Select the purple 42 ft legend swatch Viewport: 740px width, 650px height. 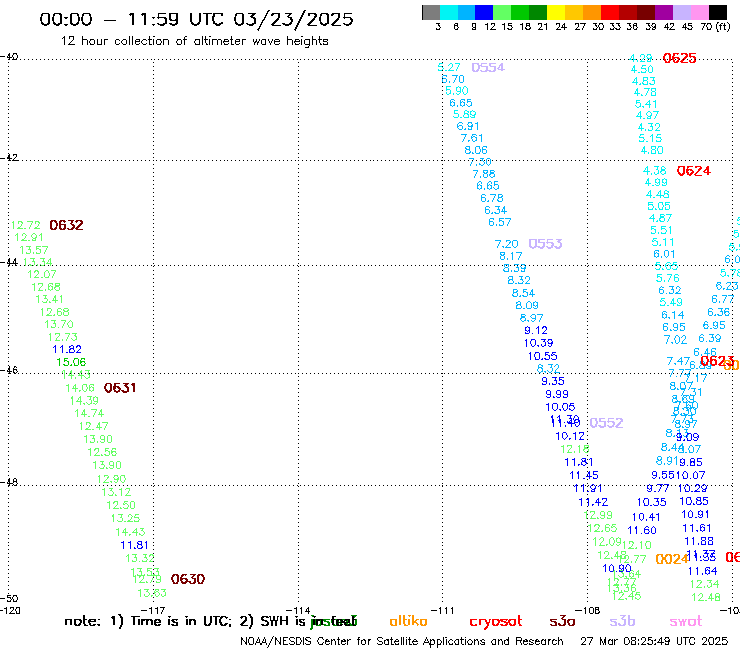point(663,12)
